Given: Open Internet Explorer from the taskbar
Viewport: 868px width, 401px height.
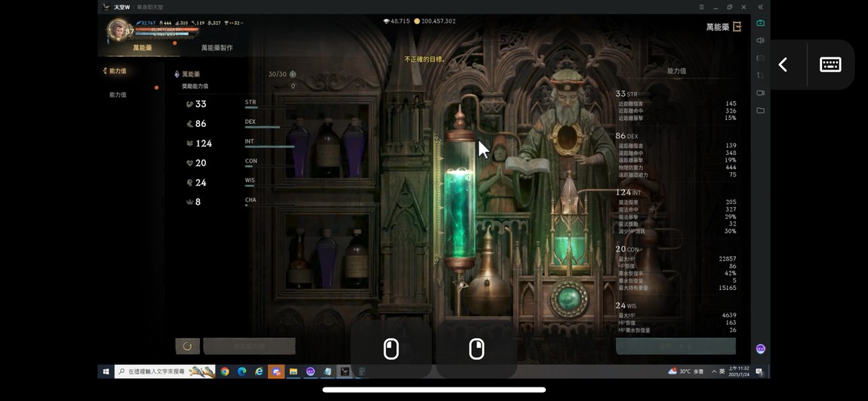Looking at the screenshot, I should click(259, 372).
